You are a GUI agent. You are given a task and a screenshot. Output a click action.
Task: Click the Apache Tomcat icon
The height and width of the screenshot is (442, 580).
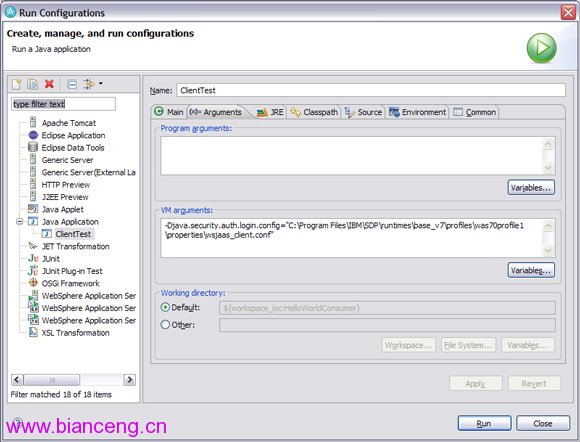click(33, 122)
